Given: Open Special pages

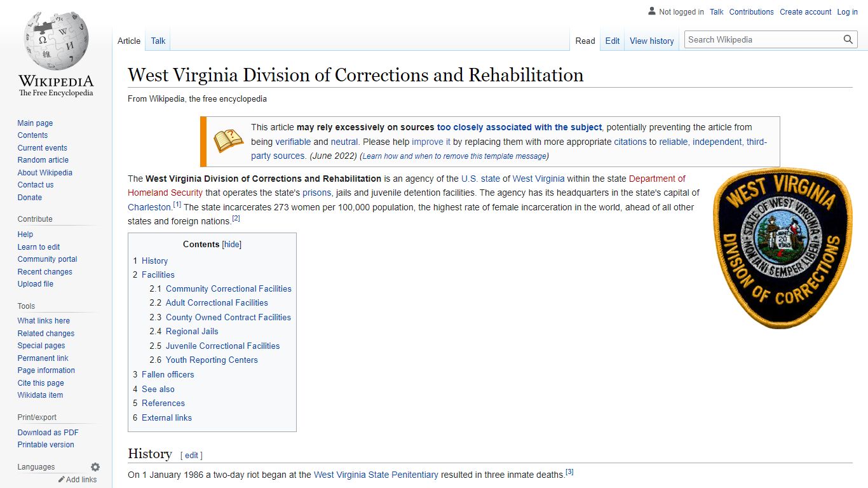Looking at the screenshot, I should [x=41, y=346].
